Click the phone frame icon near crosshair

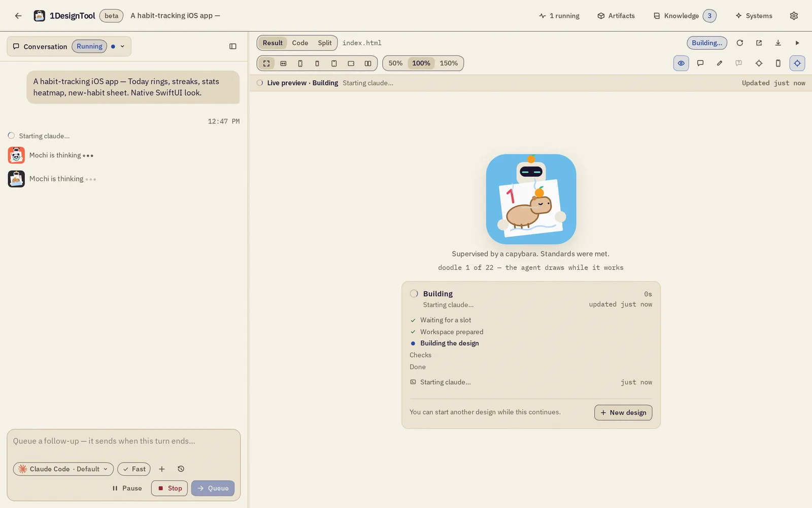pyautogui.click(x=778, y=63)
